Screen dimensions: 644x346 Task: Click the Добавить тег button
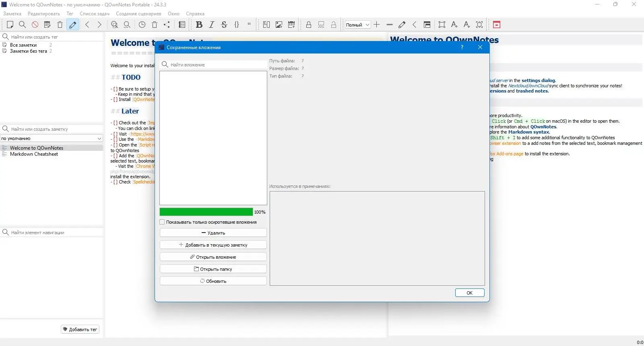[x=80, y=330]
